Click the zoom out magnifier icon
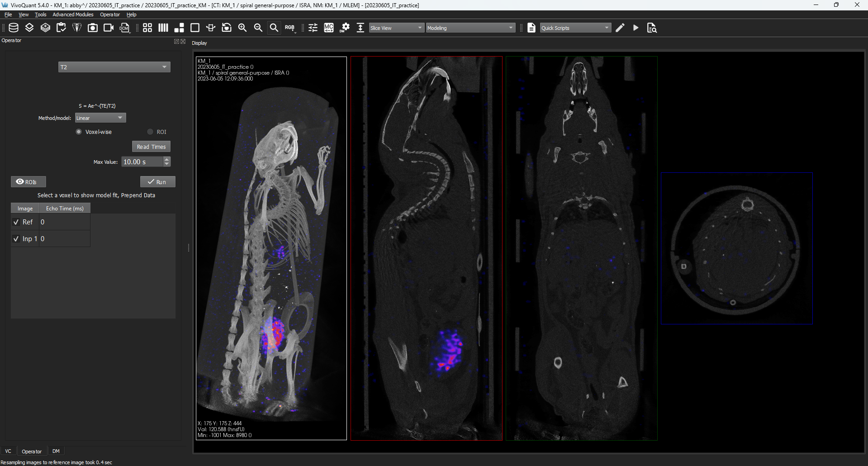Screen dimensions: 868x466 click(258, 28)
